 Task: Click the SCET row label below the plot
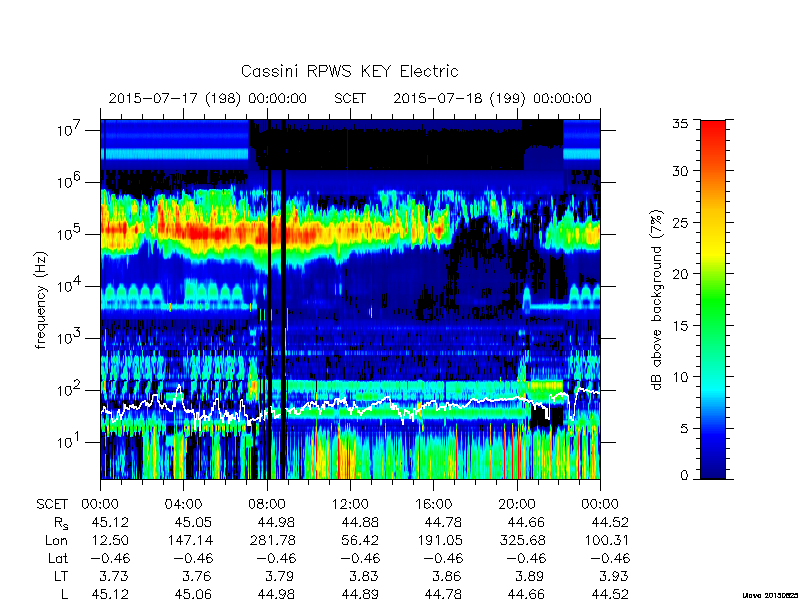52,505
